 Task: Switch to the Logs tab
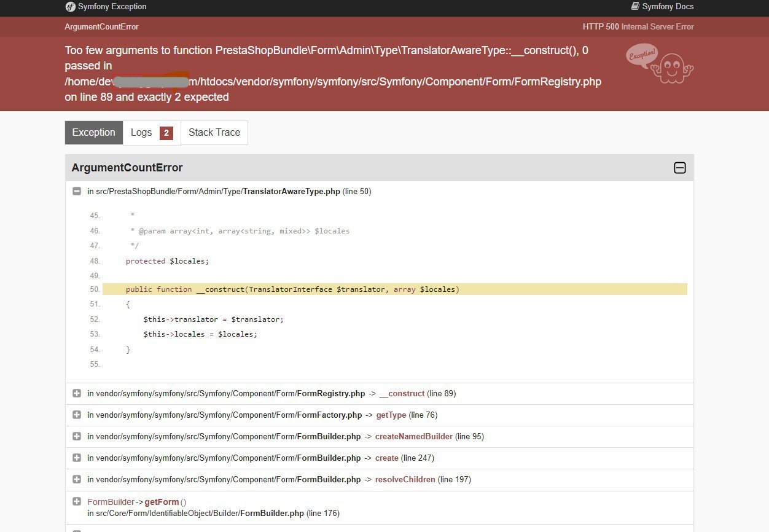pyautogui.click(x=152, y=133)
